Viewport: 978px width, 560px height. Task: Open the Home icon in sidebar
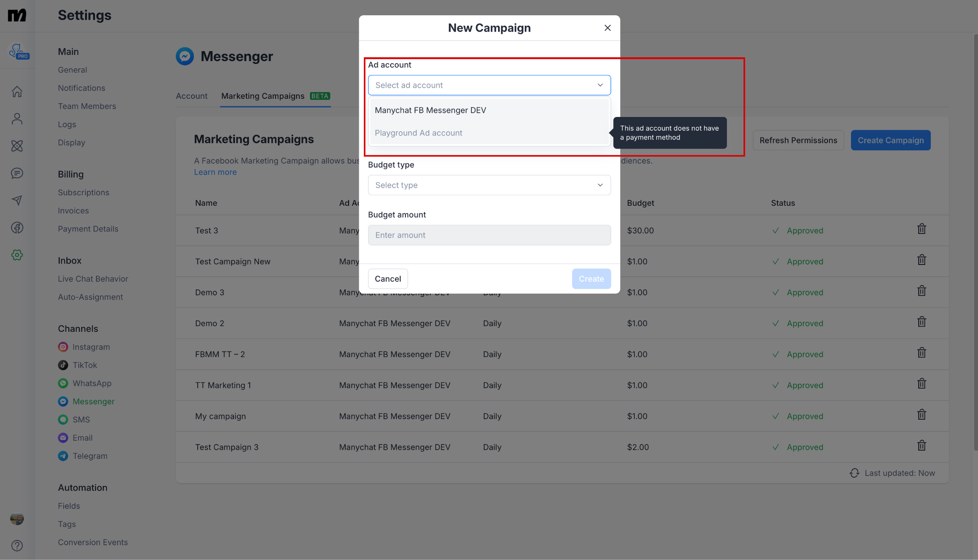tap(17, 91)
